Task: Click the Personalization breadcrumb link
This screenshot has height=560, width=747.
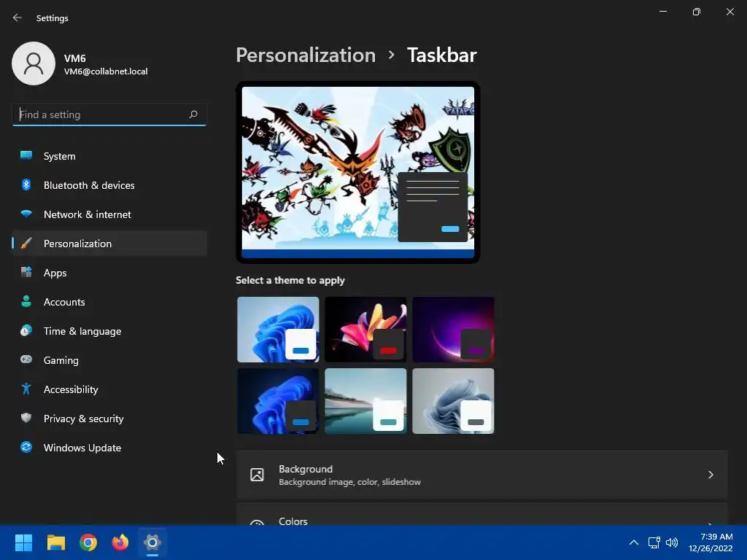Action: (306, 55)
